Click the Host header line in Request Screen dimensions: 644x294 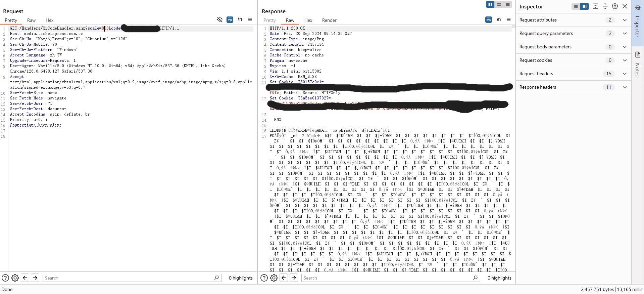point(46,34)
